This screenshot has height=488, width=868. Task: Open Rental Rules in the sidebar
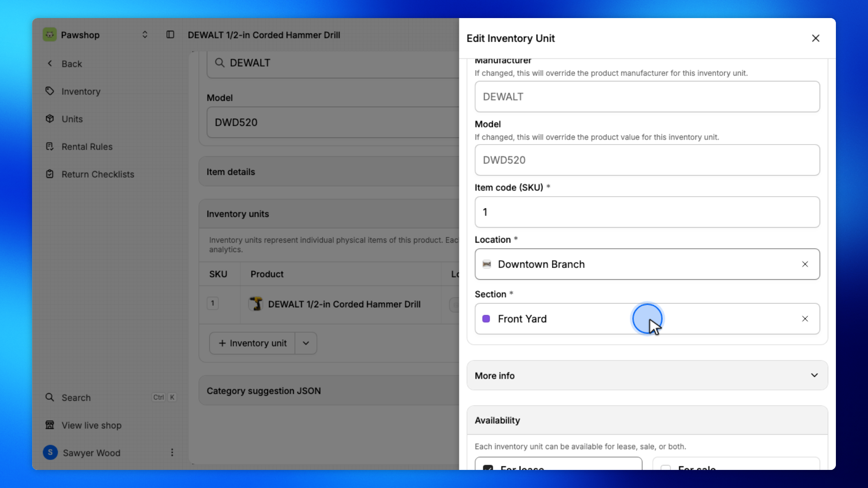(87, 147)
